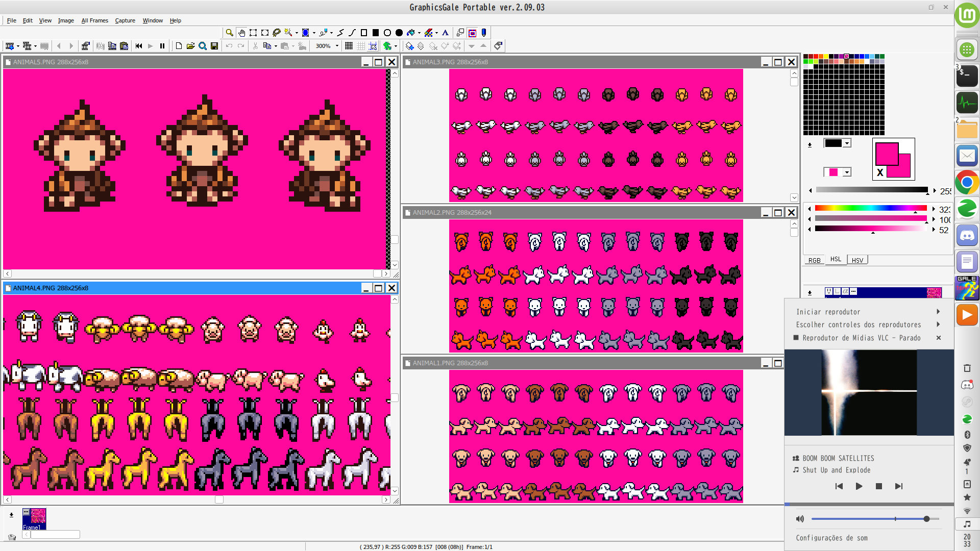Open the secondary pink color dropdown
This screenshot has height=551, width=980.
coord(847,172)
